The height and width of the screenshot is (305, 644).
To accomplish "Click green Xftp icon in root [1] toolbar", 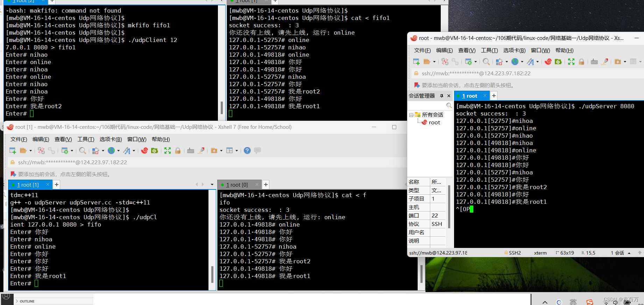I will [x=155, y=151].
